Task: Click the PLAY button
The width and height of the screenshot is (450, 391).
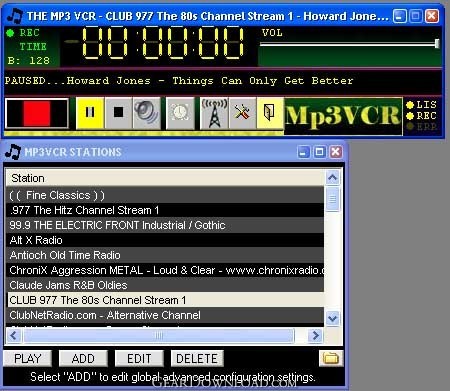Action: [28, 359]
